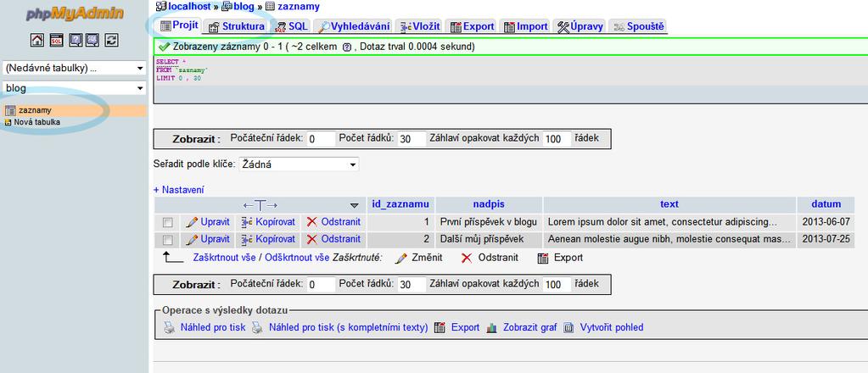
Task: Click the copy icon in row 2
Action: (247, 239)
